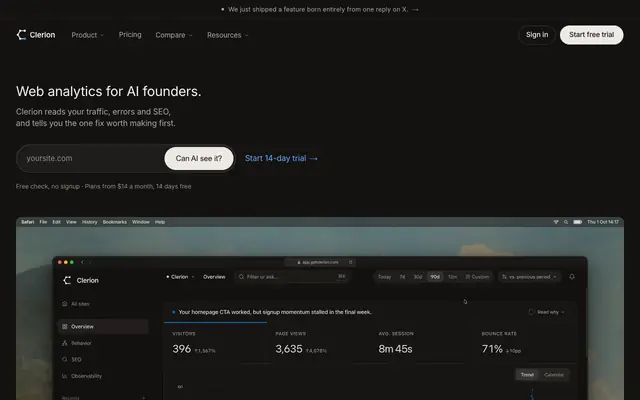Click the 'Can AI see it?' button

(x=199, y=158)
